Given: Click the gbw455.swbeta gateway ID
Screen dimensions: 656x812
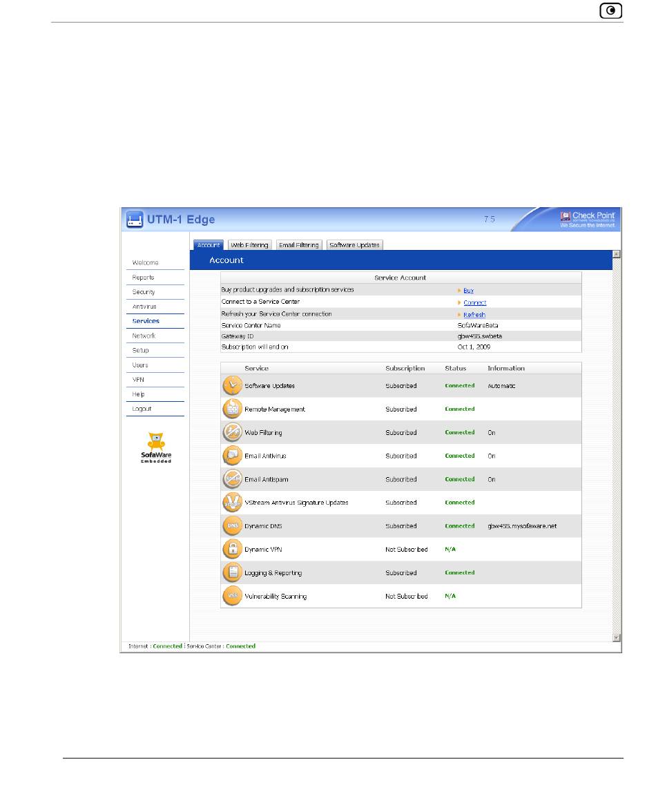Looking at the screenshot, I should 479,336.
